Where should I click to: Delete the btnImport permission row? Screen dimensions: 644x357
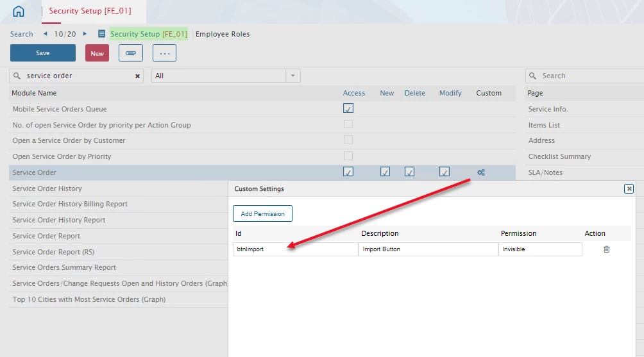point(606,249)
